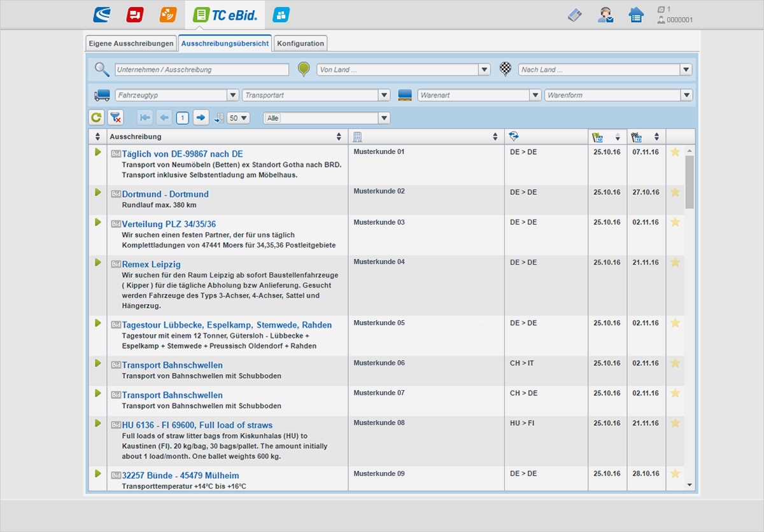Toggle favorite star for Remex Leipzig row
The height and width of the screenshot is (532, 764).
(676, 262)
